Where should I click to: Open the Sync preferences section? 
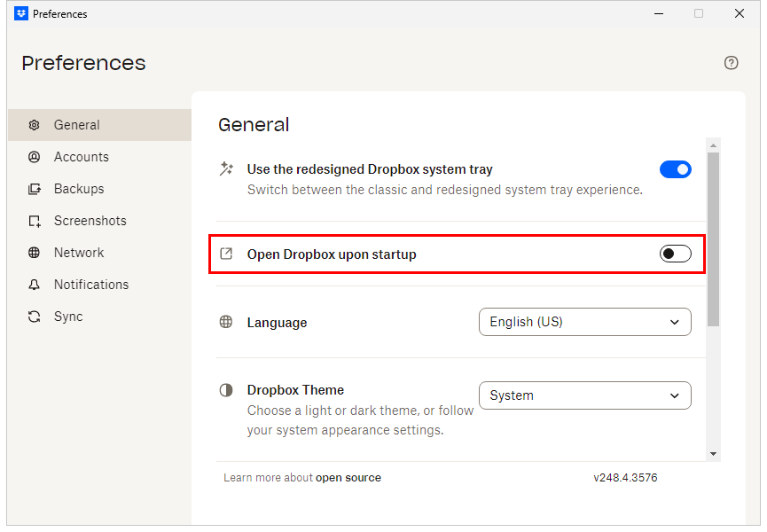pyautogui.click(x=68, y=317)
